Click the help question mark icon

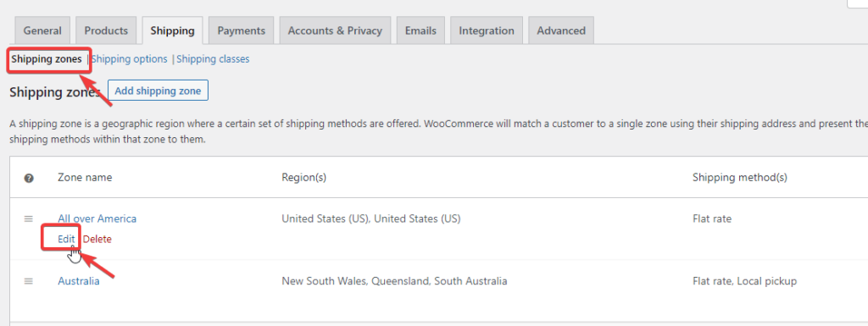click(29, 178)
